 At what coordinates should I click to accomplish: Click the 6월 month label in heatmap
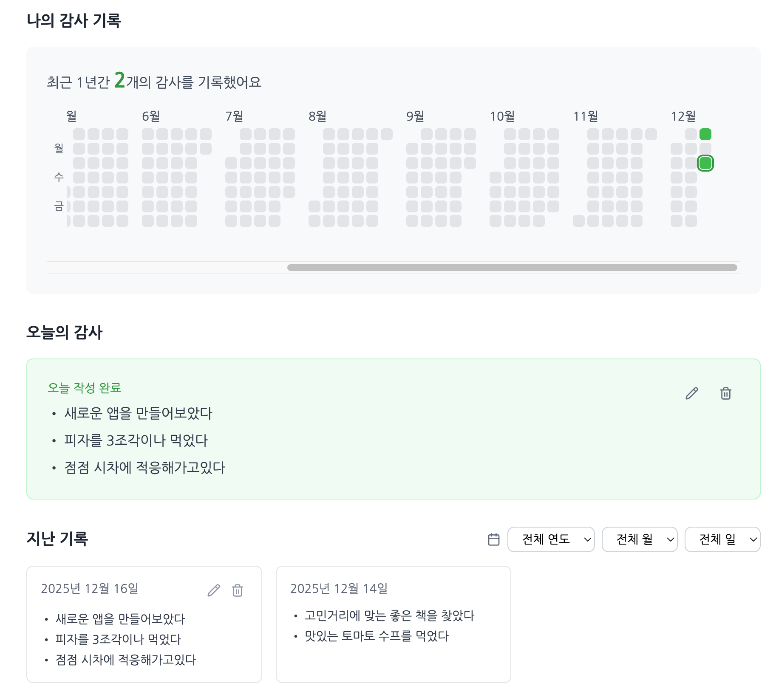point(151,116)
